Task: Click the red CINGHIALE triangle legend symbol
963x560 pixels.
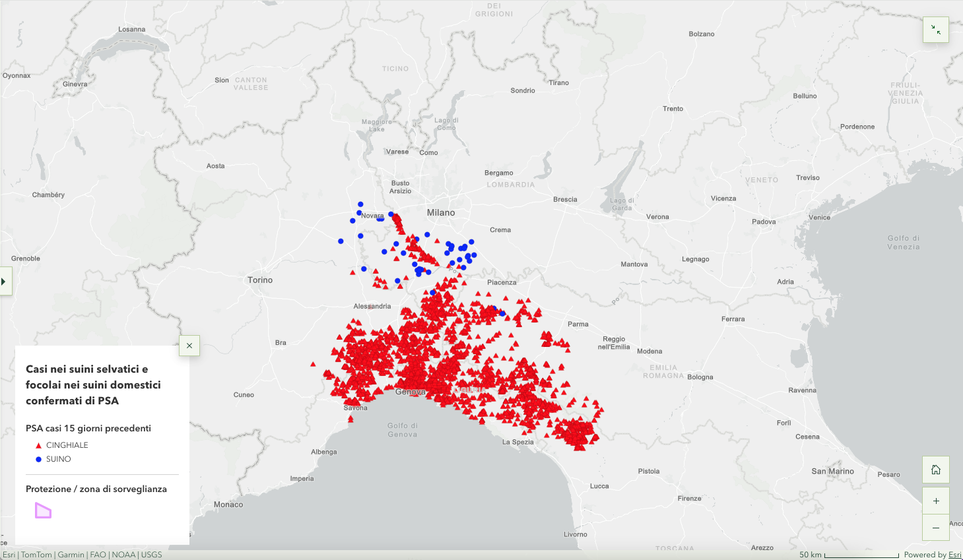Action: point(38,446)
